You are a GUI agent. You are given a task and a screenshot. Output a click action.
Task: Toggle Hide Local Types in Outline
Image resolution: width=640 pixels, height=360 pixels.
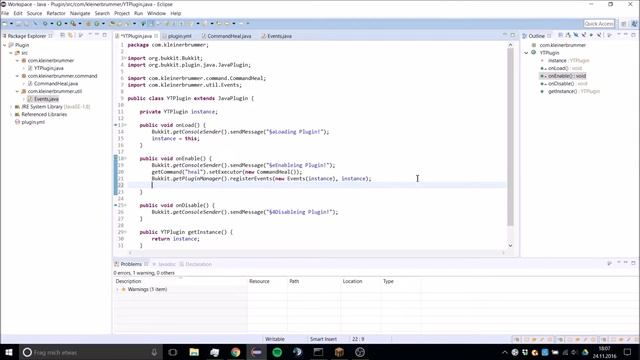pyautogui.click(x=599, y=36)
